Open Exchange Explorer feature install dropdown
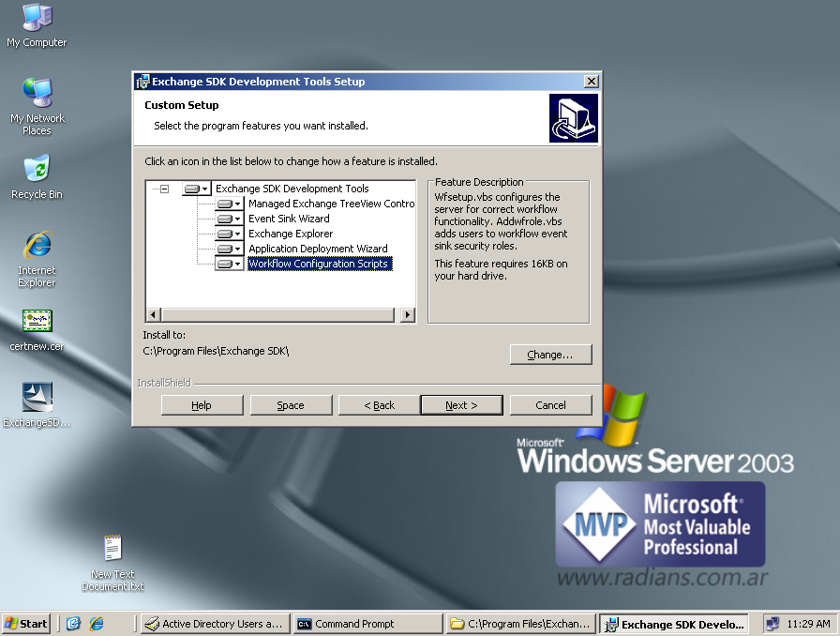Screen dimensions: 840x636 click(x=229, y=234)
